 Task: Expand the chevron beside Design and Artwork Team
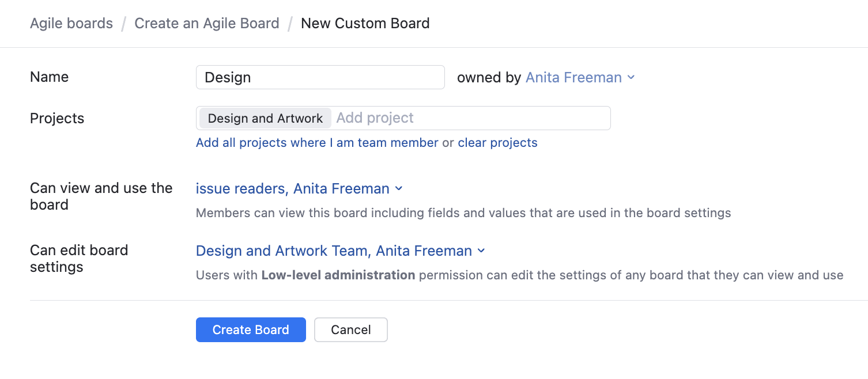pyautogui.click(x=482, y=252)
